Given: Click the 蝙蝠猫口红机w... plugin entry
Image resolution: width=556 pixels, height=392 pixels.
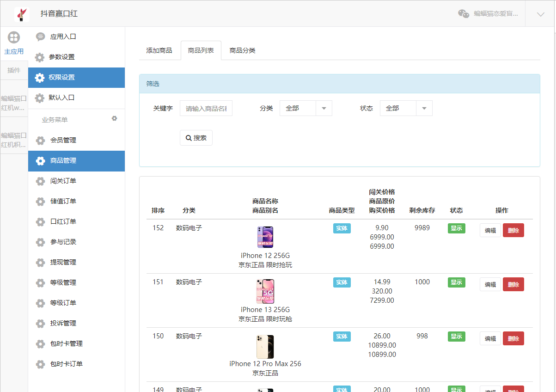Looking at the screenshot, I should coord(14,103).
